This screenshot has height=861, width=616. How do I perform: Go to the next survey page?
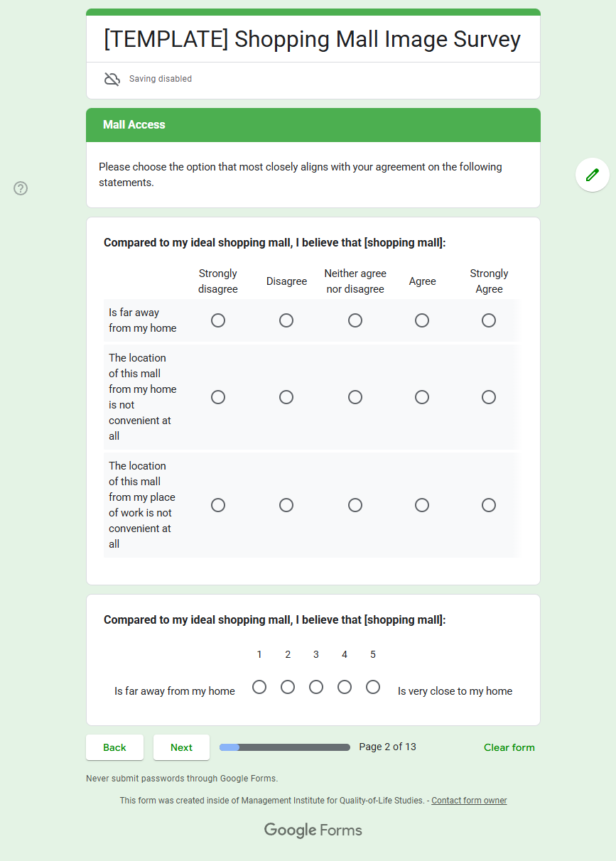(181, 747)
